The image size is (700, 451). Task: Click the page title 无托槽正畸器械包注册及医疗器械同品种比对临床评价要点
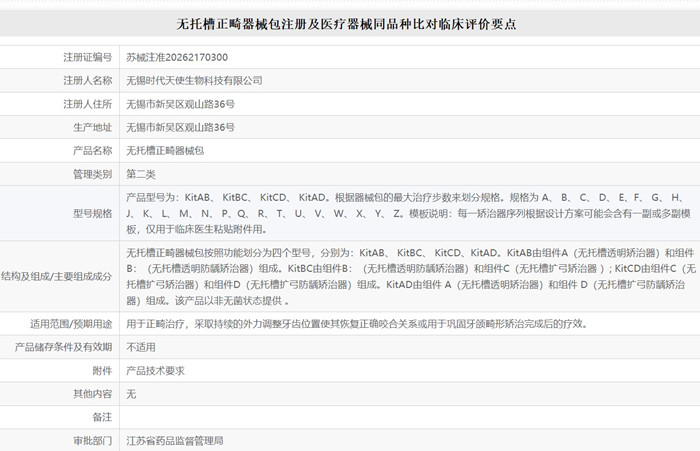coord(346,24)
